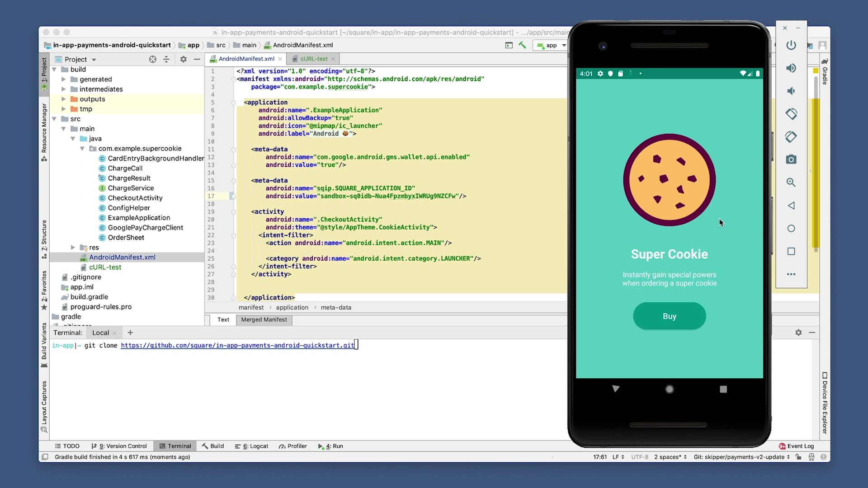Switch to the cURL-test editor tab

(313, 59)
